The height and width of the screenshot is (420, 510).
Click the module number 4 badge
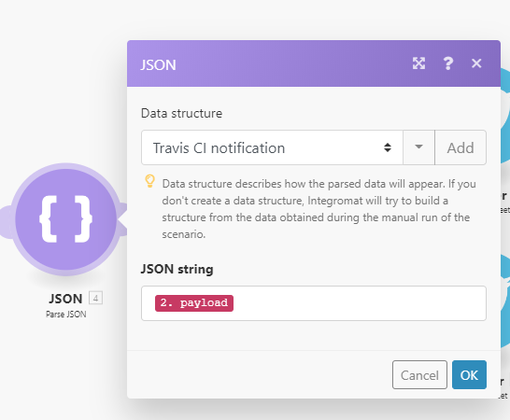pyautogui.click(x=95, y=298)
